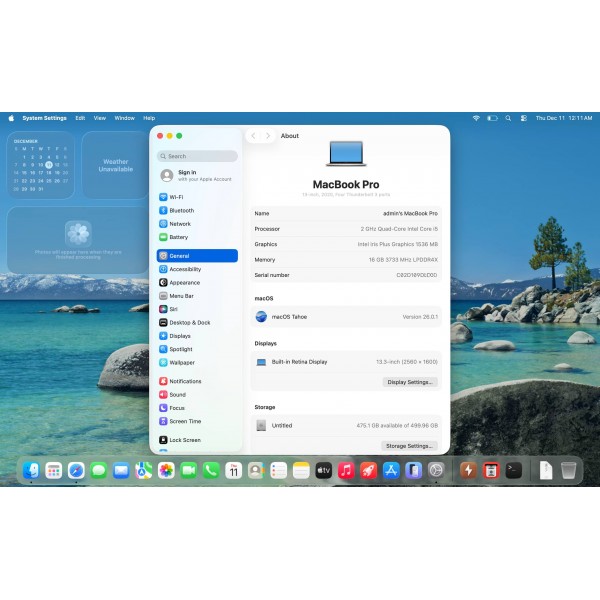Open the Window menu in menu bar
Screen dimensions: 600x600
(124, 118)
